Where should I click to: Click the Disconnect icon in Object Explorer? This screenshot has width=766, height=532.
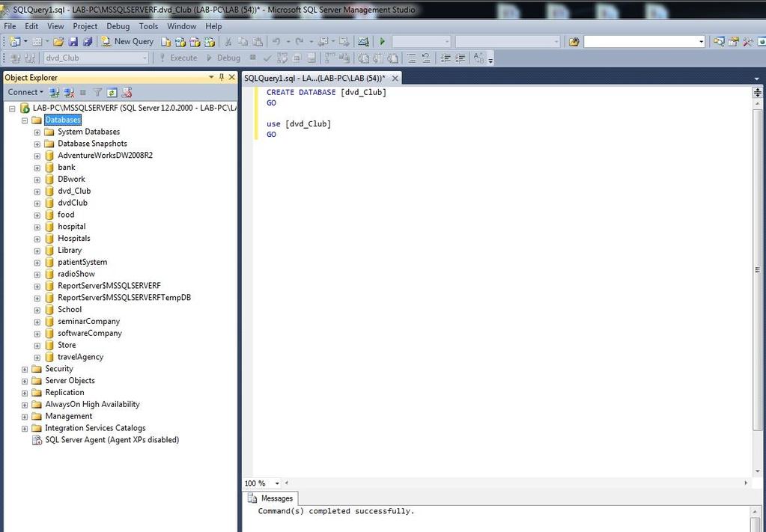[x=69, y=92]
